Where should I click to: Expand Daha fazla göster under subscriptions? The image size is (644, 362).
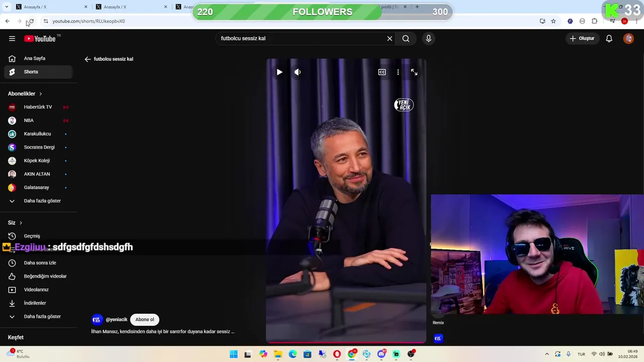click(x=39, y=201)
